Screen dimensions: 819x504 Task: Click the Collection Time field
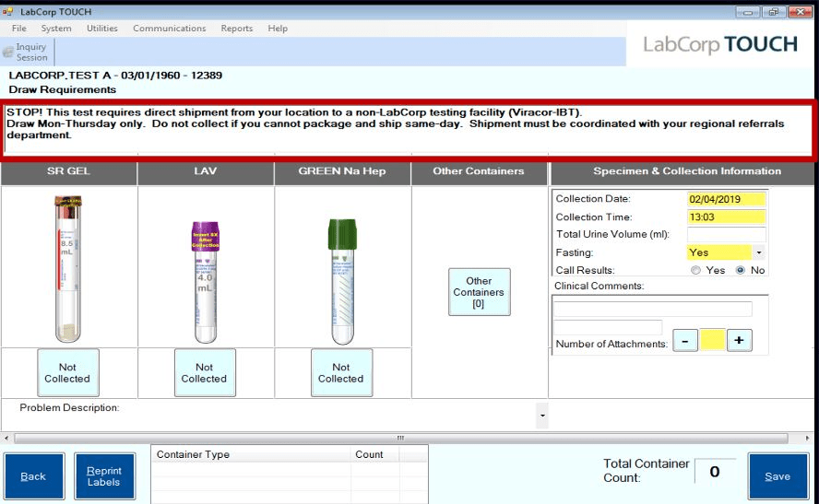[727, 217]
